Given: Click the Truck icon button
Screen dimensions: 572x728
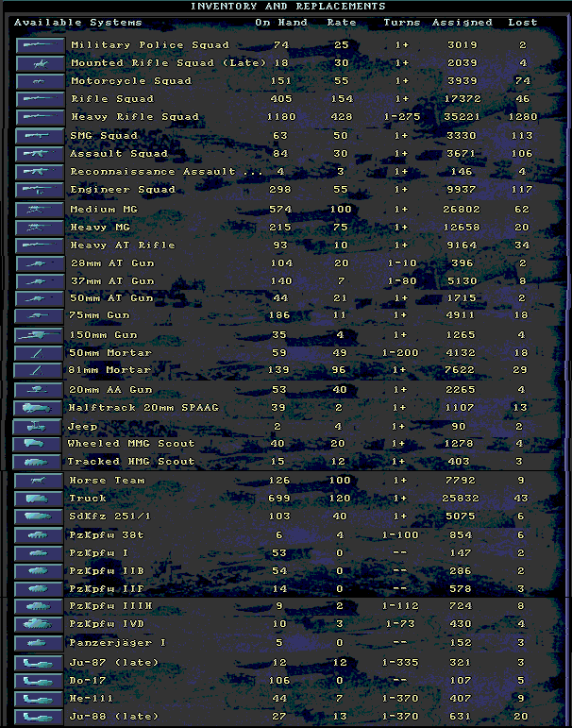Looking at the screenshot, I should [39, 499].
